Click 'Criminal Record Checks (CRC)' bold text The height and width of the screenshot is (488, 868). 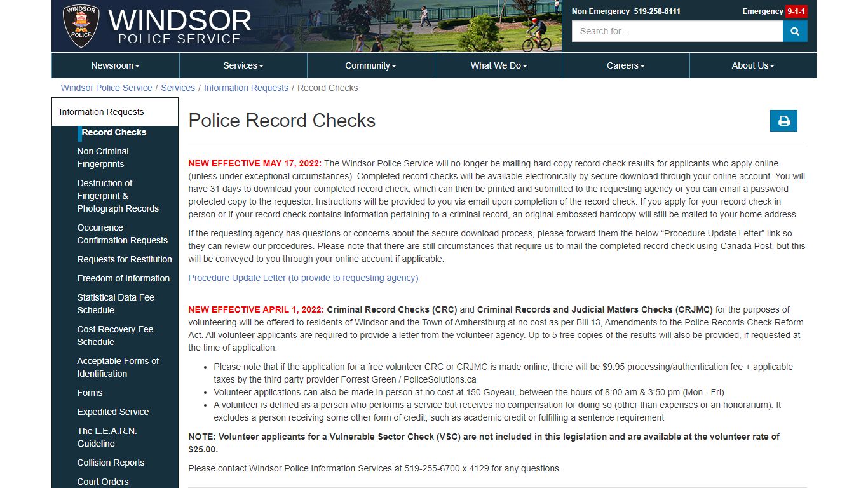click(392, 309)
